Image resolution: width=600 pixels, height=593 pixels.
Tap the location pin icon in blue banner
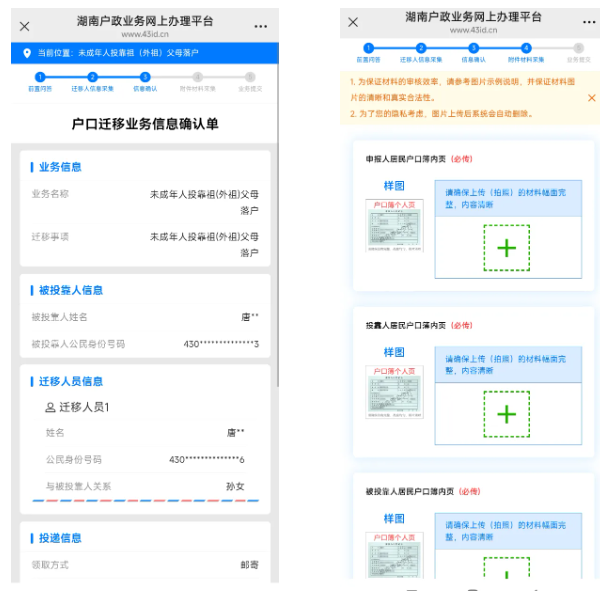pyautogui.click(x=27, y=53)
